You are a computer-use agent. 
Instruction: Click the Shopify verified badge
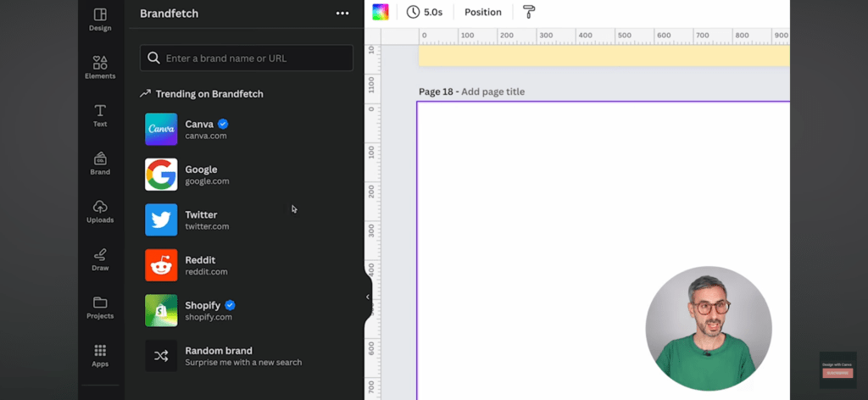[x=231, y=305]
